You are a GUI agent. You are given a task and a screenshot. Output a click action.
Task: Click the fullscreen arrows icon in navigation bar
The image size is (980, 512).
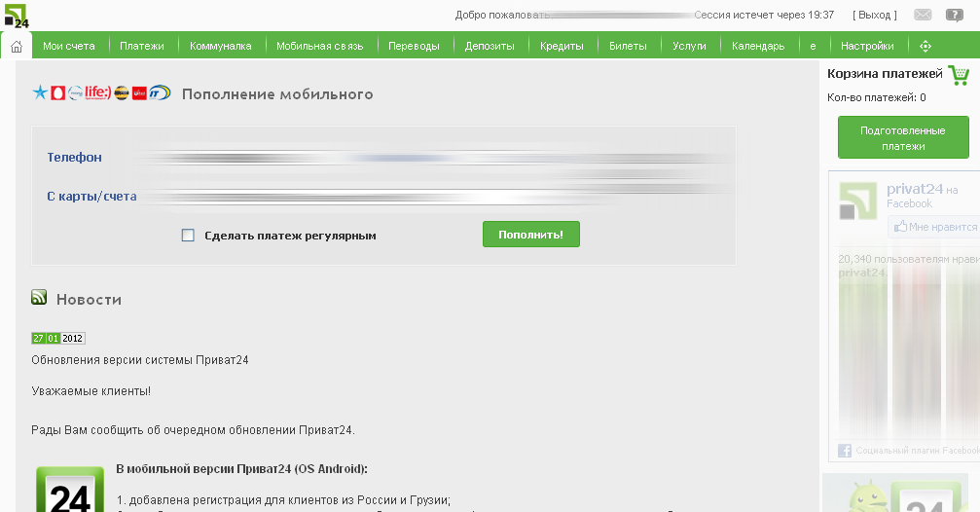click(x=926, y=47)
